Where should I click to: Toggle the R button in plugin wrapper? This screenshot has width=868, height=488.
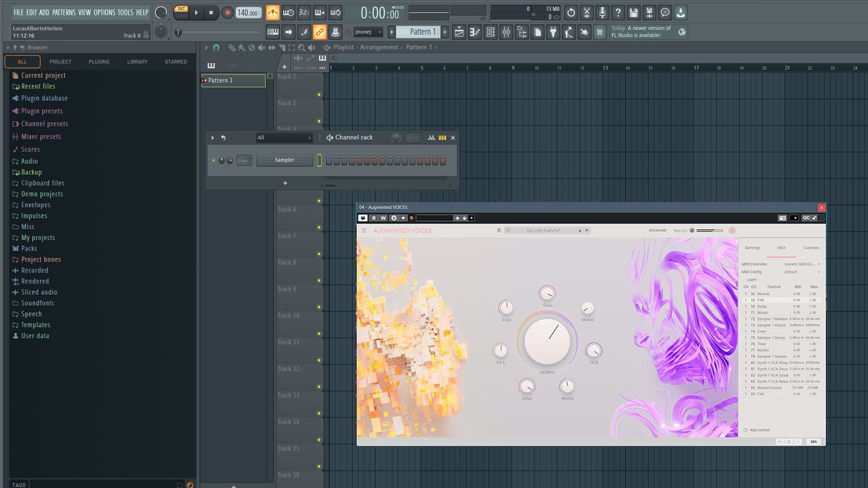(x=374, y=218)
